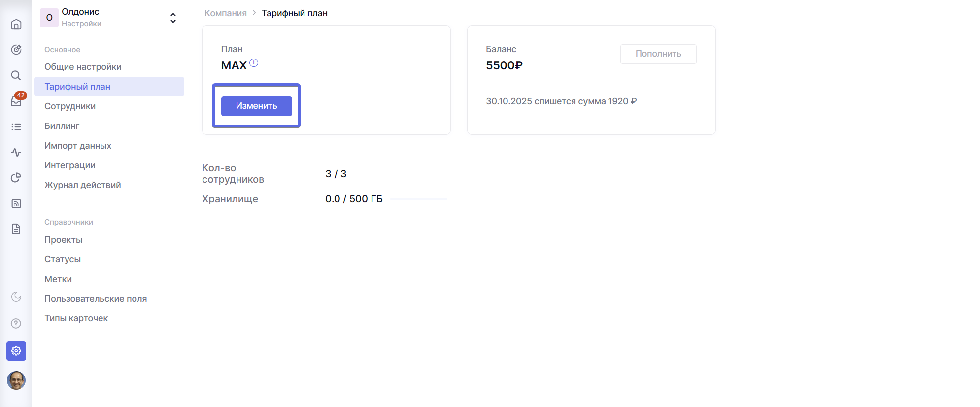This screenshot has width=980, height=407.
Task: Open Сотрудники settings section
Action: coord(70,106)
